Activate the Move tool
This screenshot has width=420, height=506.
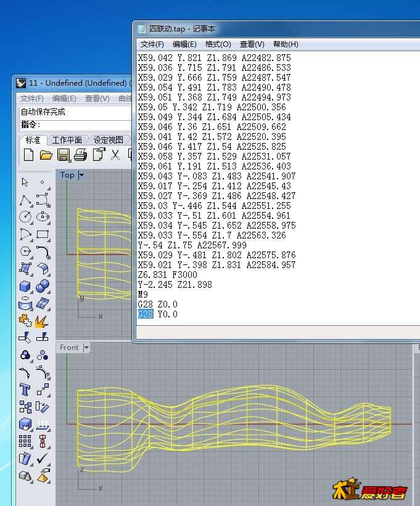pos(43,390)
